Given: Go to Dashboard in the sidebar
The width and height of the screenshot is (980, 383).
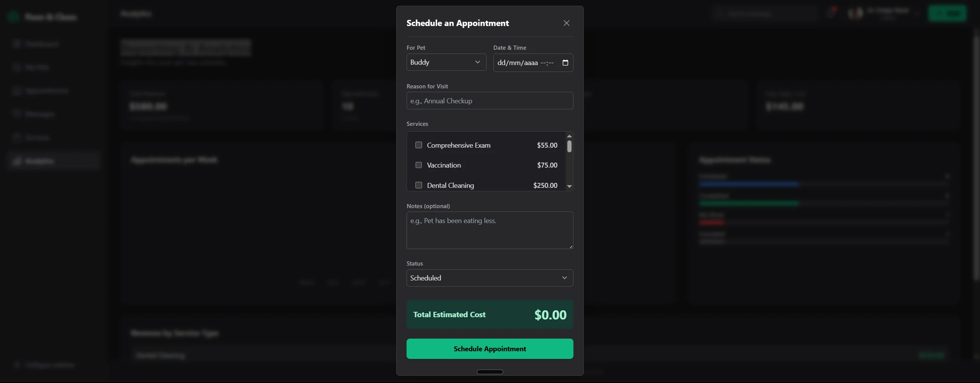Looking at the screenshot, I should point(41,44).
